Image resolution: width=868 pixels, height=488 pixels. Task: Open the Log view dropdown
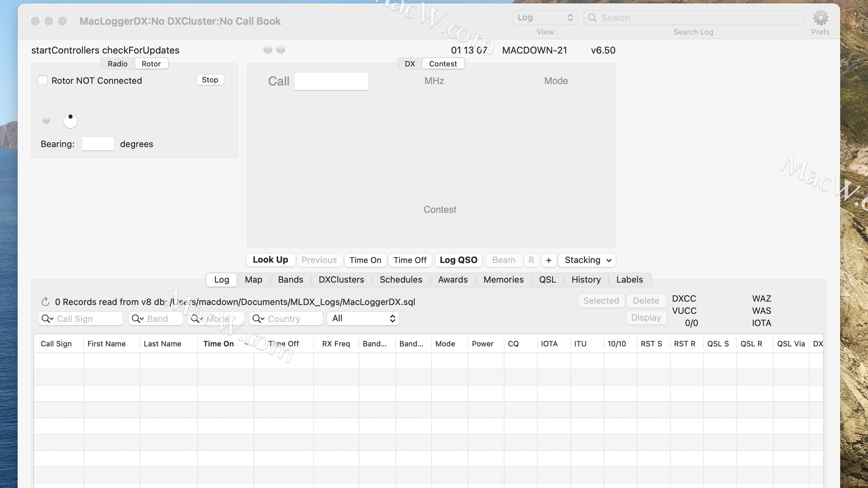(x=545, y=18)
